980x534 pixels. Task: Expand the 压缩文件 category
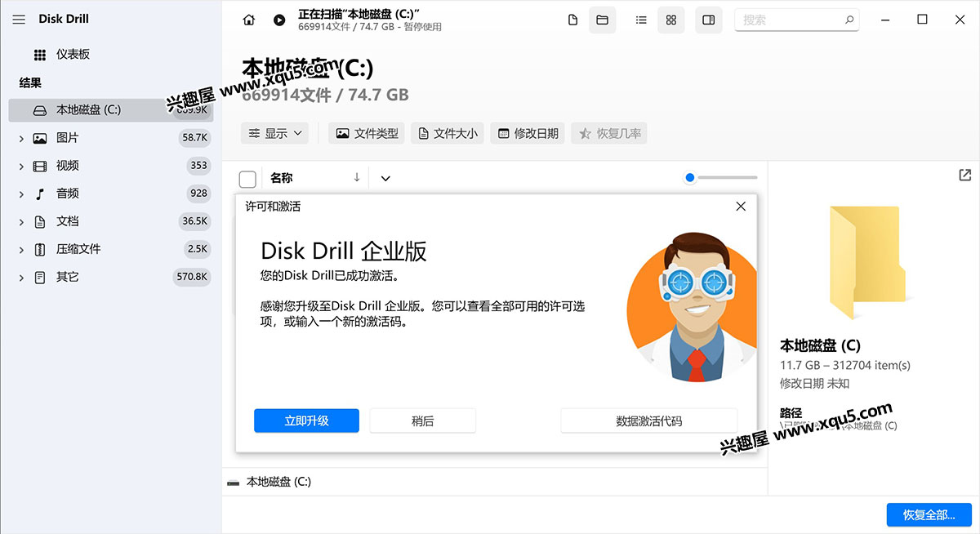click(x=20, y=250)
